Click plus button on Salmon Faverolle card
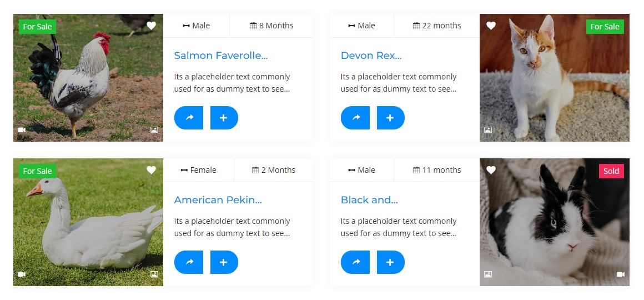 tap(224, 118)
